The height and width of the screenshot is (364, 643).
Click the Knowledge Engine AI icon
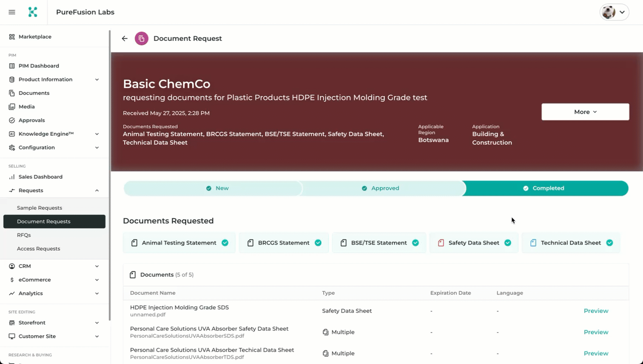(x=12, y=134)
